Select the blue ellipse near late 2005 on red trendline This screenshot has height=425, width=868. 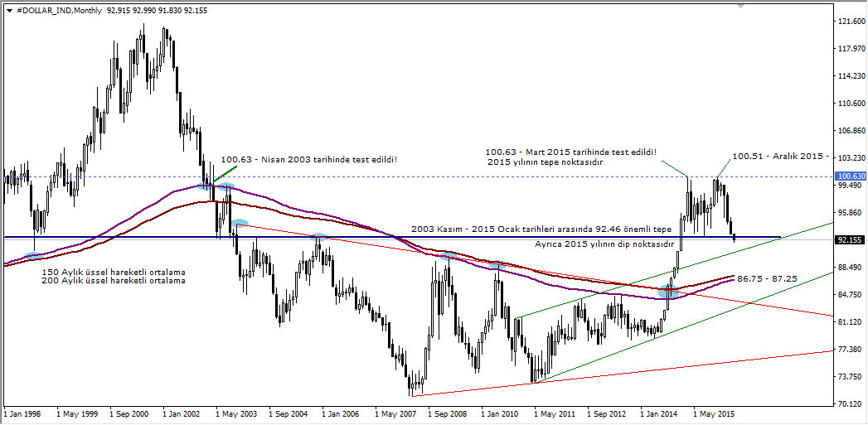(319, 238)
